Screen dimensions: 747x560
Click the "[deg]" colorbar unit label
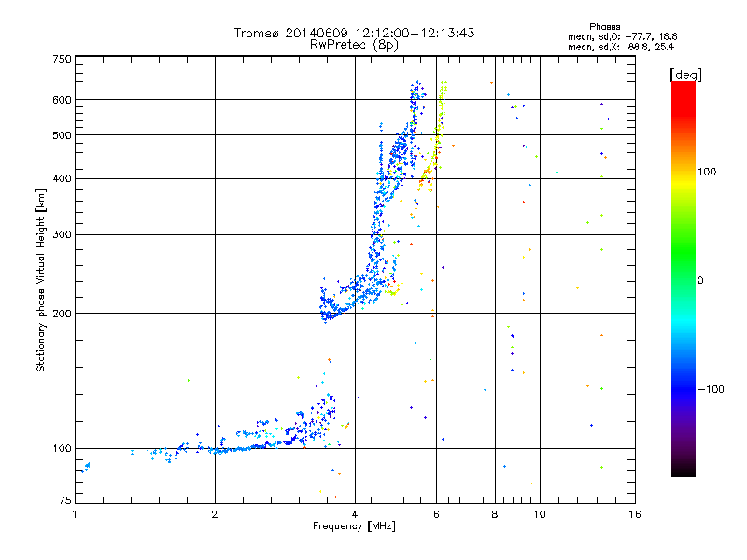coord(685,75)
